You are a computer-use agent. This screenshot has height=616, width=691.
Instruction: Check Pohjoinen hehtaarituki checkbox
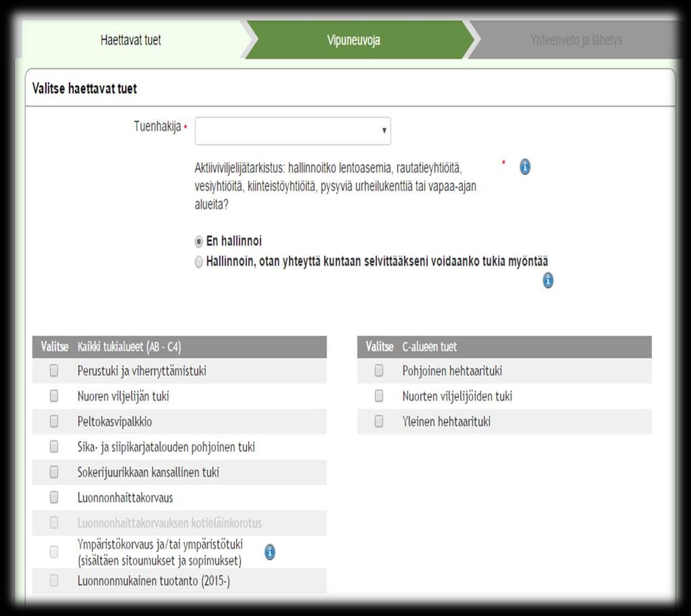(379, 370)
